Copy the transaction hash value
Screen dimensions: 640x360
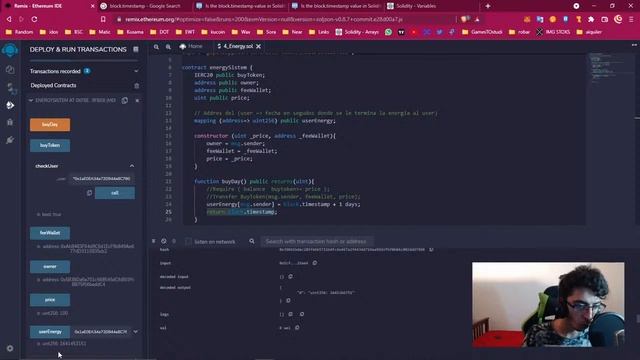point(431,249)
